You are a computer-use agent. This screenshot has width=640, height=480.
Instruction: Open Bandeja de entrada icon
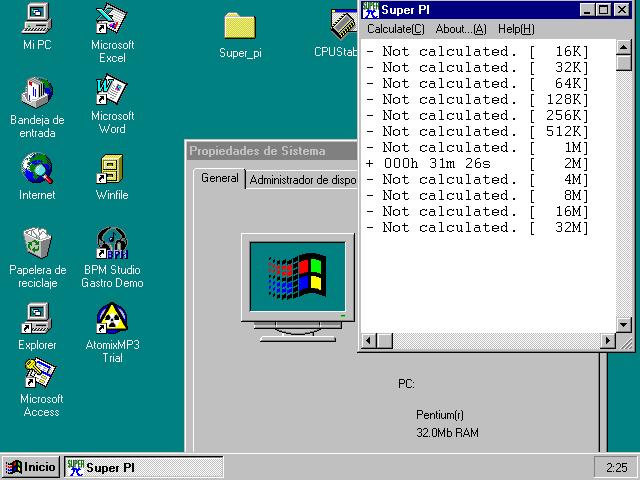point(37,108)
